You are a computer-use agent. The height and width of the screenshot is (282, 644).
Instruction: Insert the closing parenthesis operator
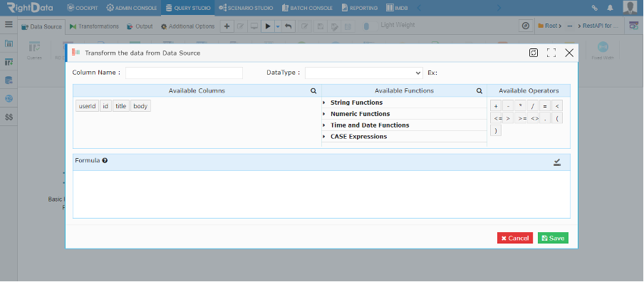tap(496, 130)
